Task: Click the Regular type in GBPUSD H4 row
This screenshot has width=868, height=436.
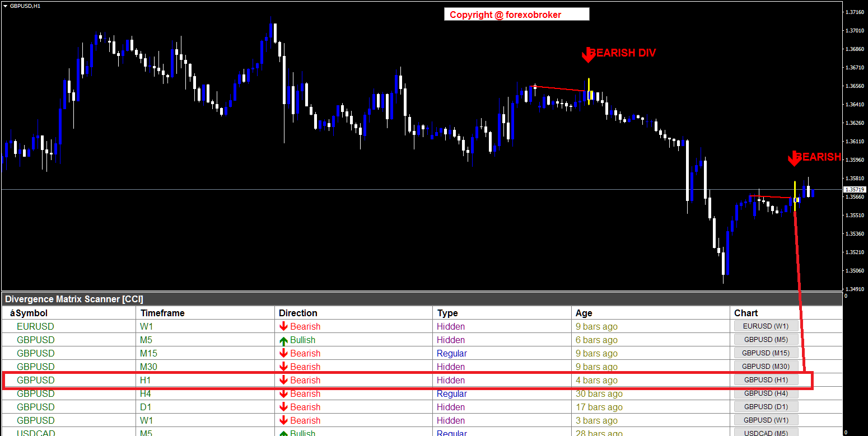Action: point(451,393)
